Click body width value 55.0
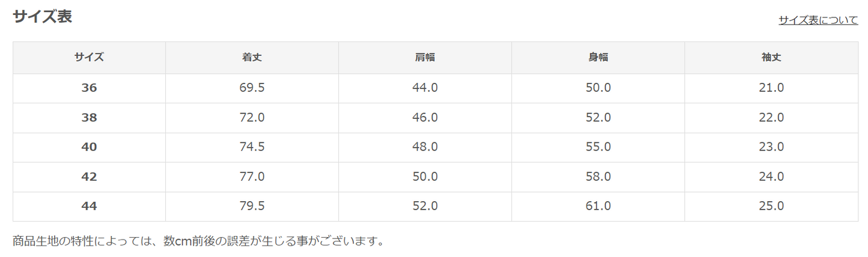Image resolution: width=868 pixels, height=257 pixels. (598, 147)
